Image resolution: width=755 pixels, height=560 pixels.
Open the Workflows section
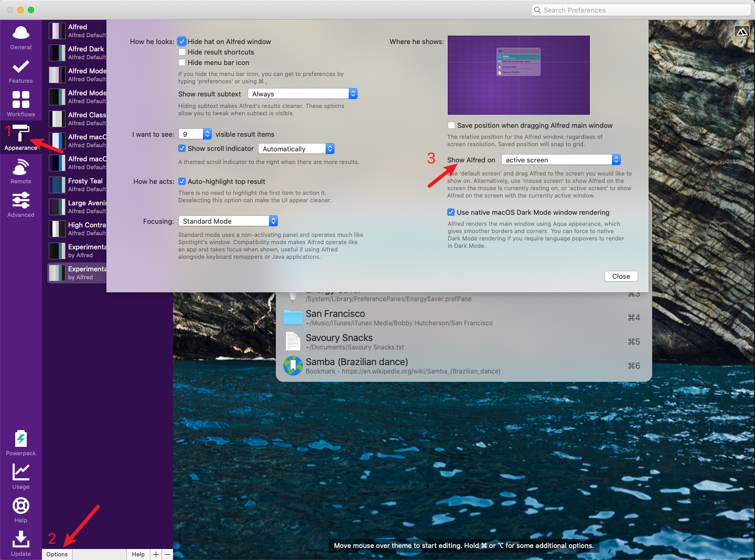(x=21, y=104)
